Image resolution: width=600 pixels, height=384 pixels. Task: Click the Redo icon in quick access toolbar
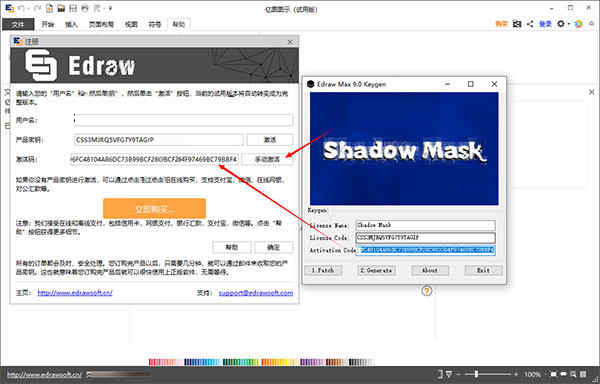pyautogui.click(x=37, y=8)
